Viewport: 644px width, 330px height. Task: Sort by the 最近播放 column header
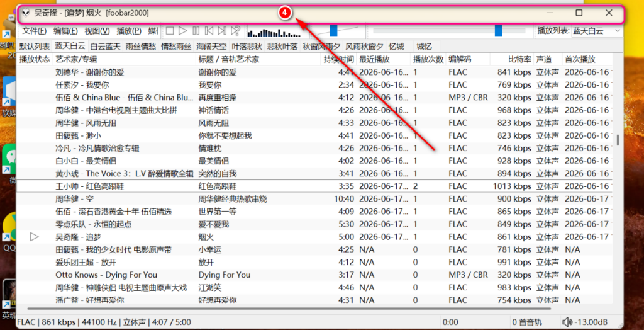384,59
